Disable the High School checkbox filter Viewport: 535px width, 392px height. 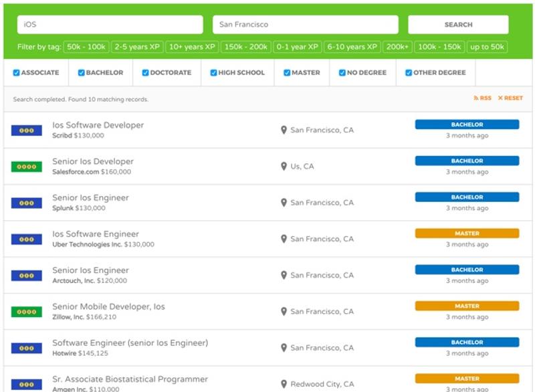point(214,73)
